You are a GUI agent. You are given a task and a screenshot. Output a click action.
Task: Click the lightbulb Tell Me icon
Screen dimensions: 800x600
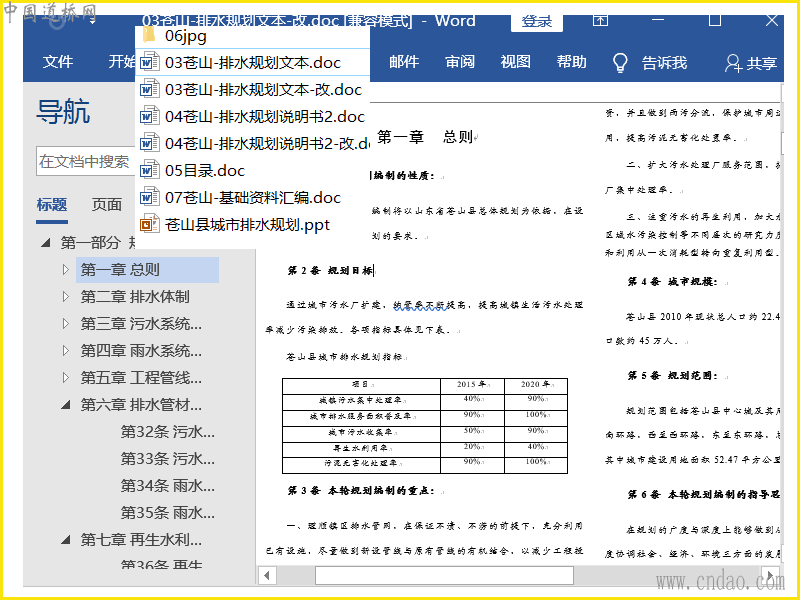619,63
